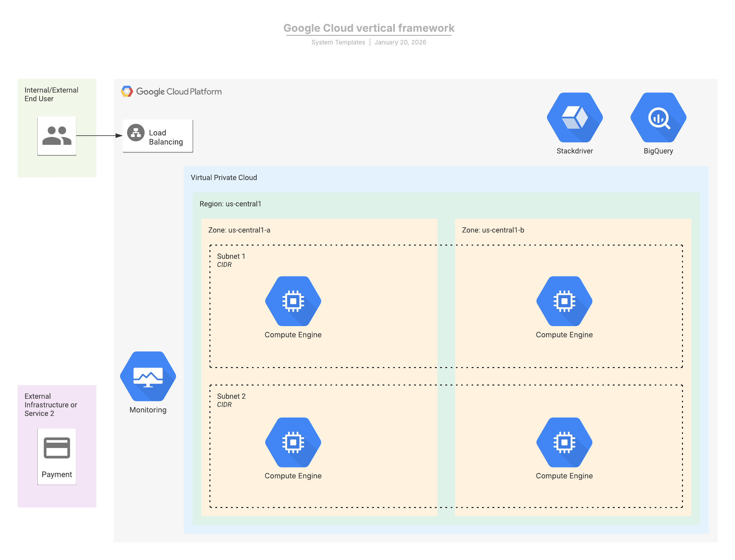Click the System Templates subtitle text

click(338, 42)
